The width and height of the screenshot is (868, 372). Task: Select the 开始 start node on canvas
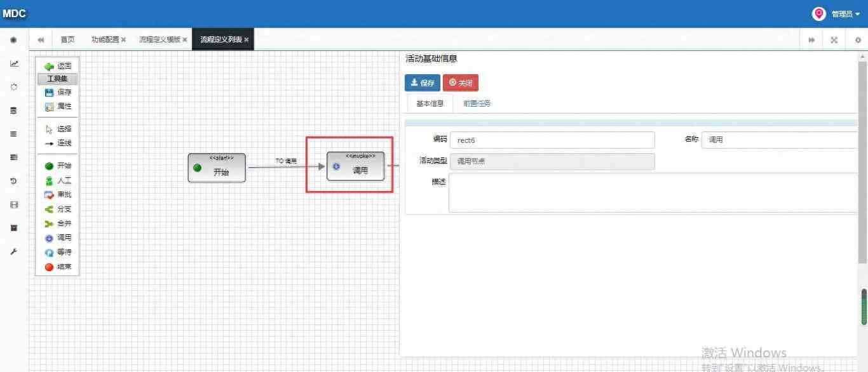click(x=217, y=168)
